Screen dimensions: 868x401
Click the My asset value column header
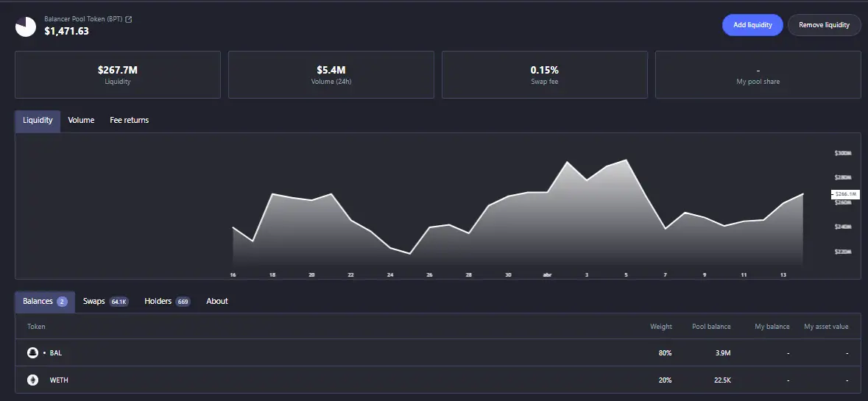point(826,327)
